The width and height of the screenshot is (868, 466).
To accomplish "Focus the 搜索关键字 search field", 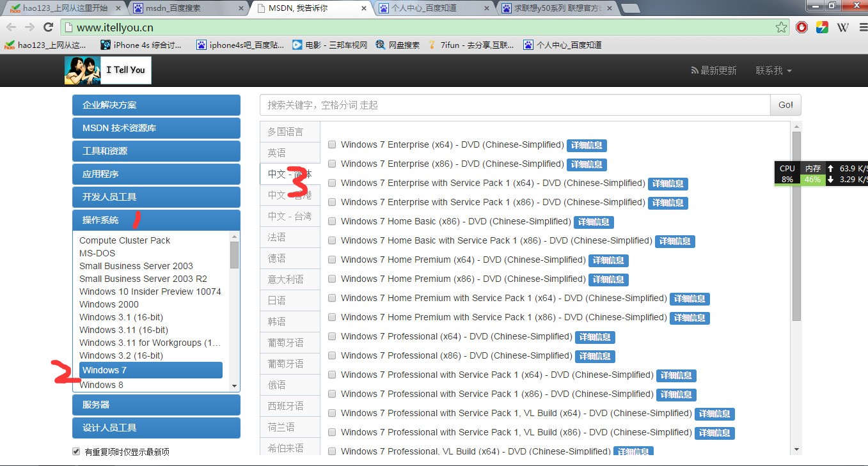I will (x=515, y=105).
